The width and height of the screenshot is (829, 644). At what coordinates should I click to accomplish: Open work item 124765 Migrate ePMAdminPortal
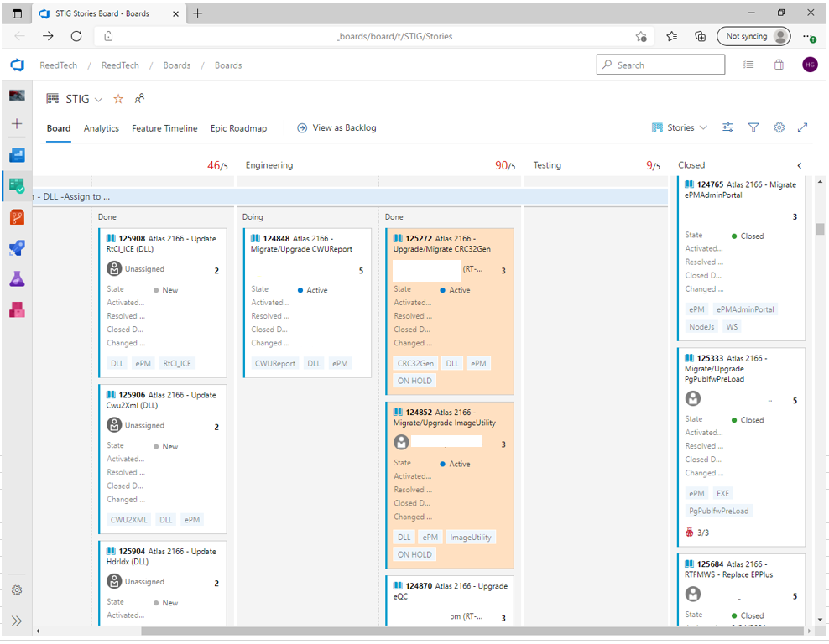tap(740, 190)
